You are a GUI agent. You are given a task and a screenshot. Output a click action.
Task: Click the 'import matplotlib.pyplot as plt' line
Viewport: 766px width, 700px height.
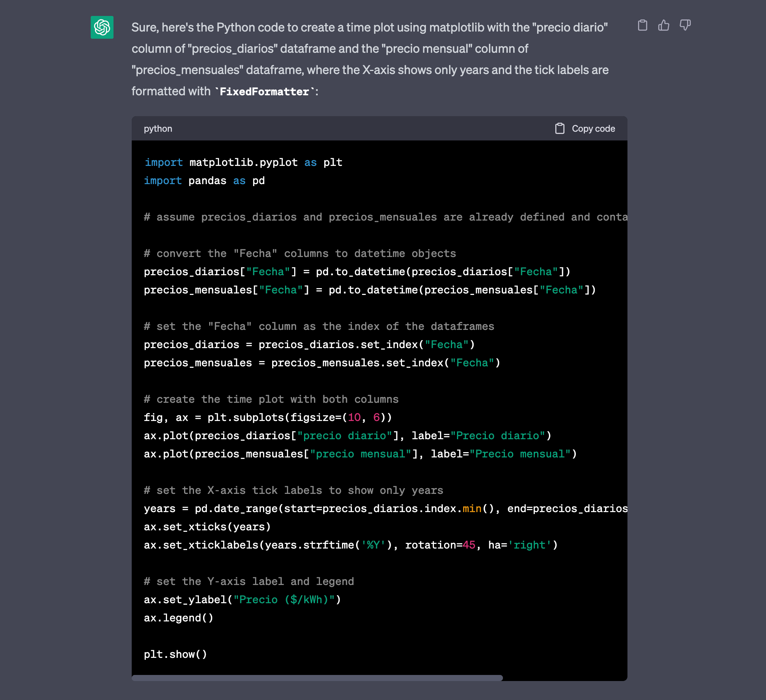243,162
